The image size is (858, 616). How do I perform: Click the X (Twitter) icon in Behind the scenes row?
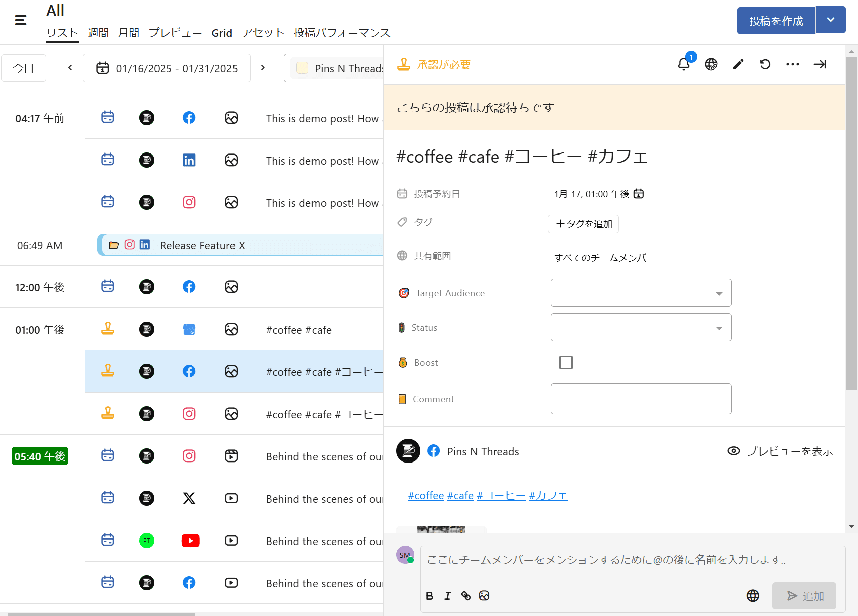click(189, 498)
